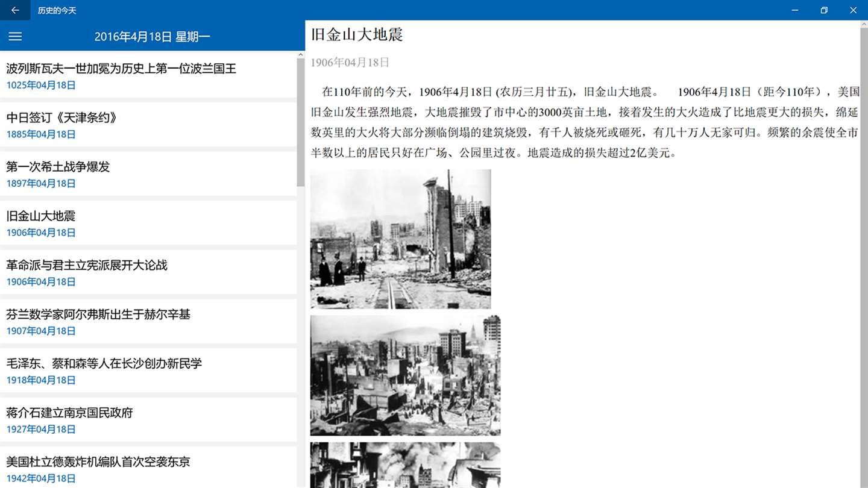Open third photo showing smoke over buildings
The width and height of the screenshot is (868, 488).
[405, 465]
